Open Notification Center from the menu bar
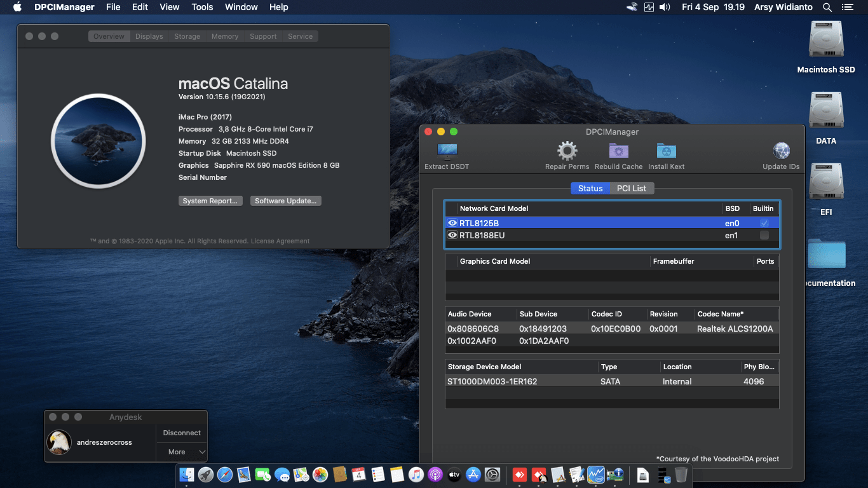The width and height of the screenshot is (868, 488). (x=847, y=7)
